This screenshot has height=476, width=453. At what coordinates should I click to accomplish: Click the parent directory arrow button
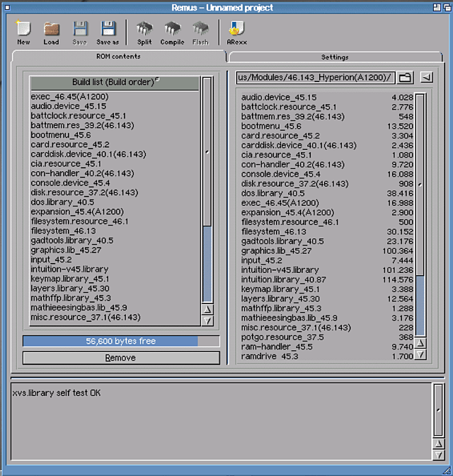click(426, 77)
